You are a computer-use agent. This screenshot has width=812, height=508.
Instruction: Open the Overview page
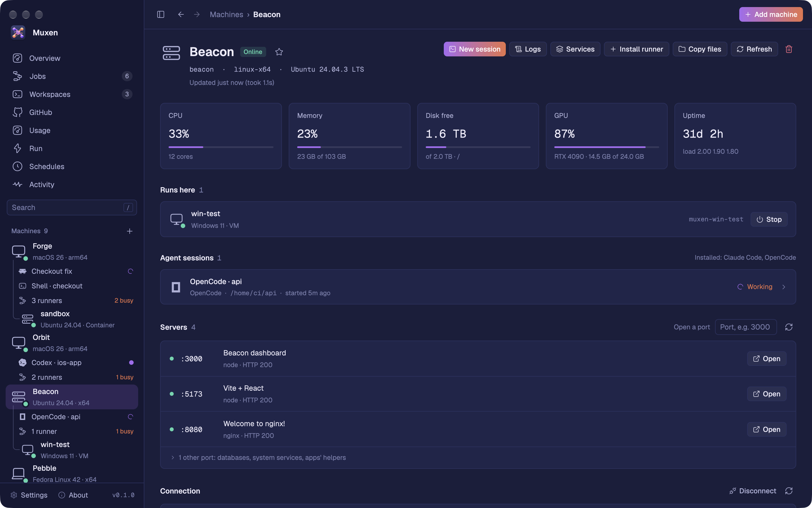click(x=72, y=58)
